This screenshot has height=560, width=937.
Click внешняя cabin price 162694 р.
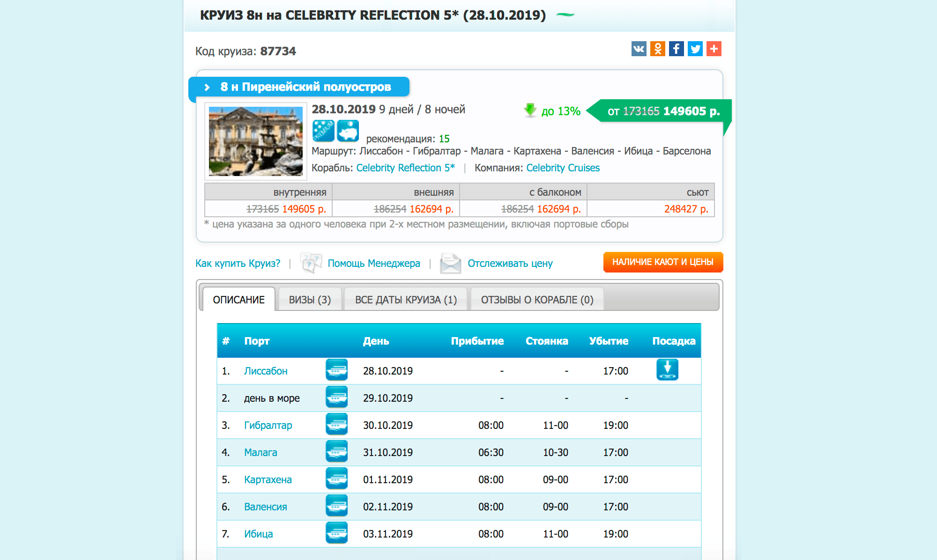coord(431,209)
